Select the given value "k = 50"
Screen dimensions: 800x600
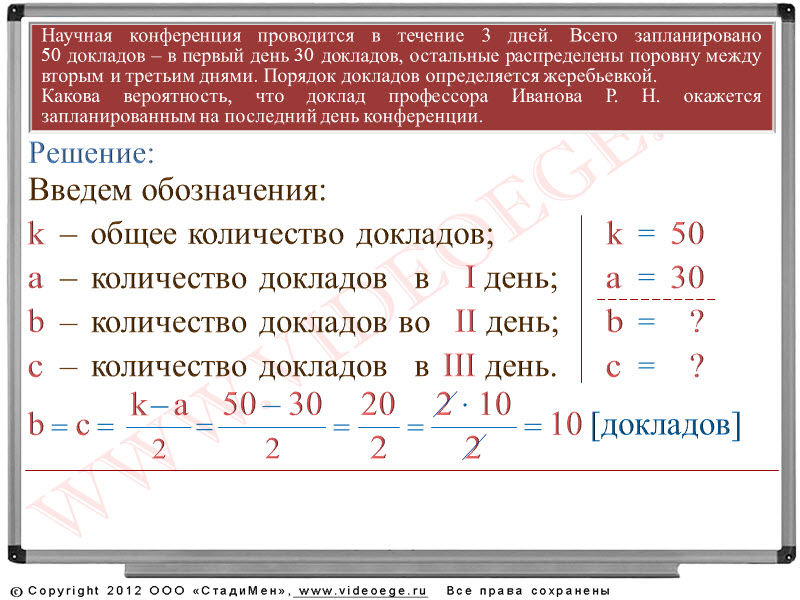[x=656, y=234]
